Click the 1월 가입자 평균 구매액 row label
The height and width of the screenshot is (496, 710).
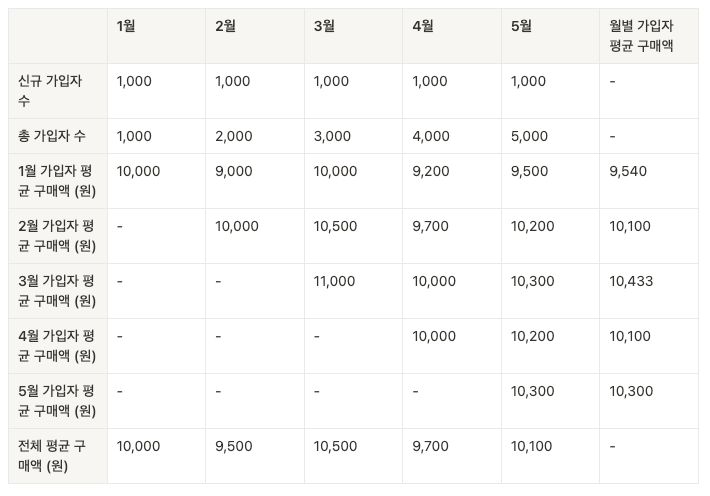57,181
